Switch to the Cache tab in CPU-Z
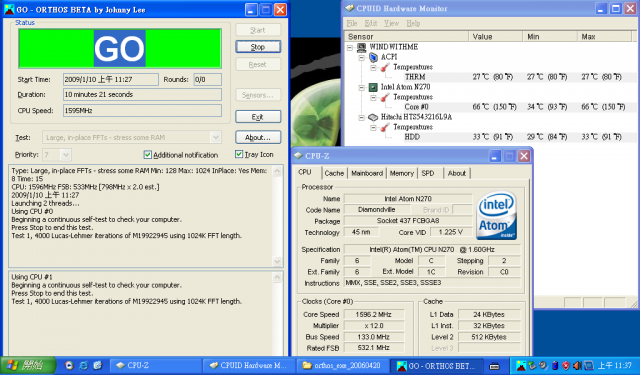Viewport: 640px width, 375px height. 334,173
